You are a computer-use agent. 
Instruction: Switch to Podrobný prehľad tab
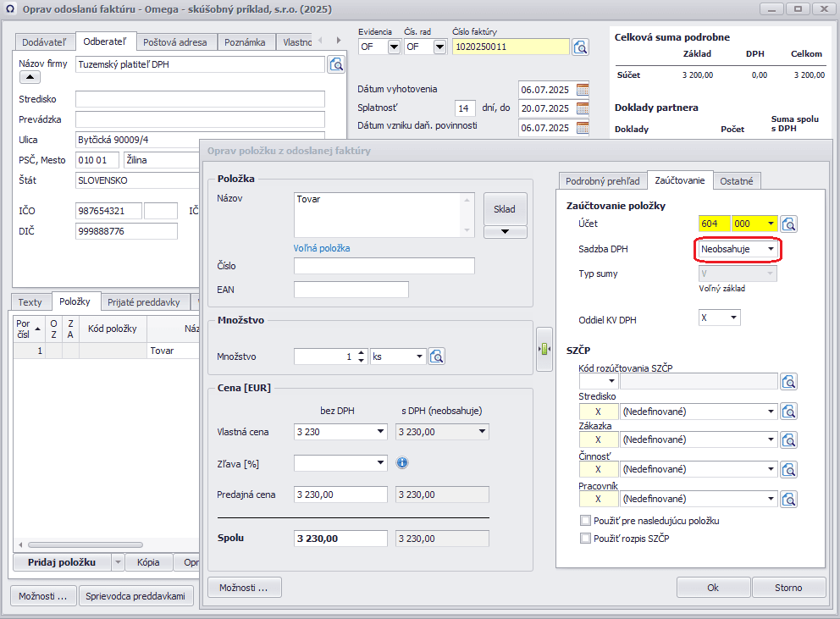tap(602, 180)
